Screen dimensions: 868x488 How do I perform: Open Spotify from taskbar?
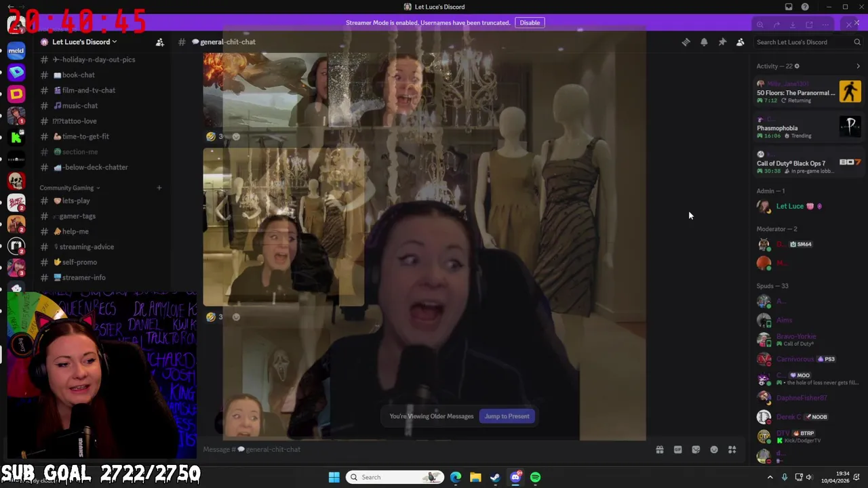(x=536, y=477)
